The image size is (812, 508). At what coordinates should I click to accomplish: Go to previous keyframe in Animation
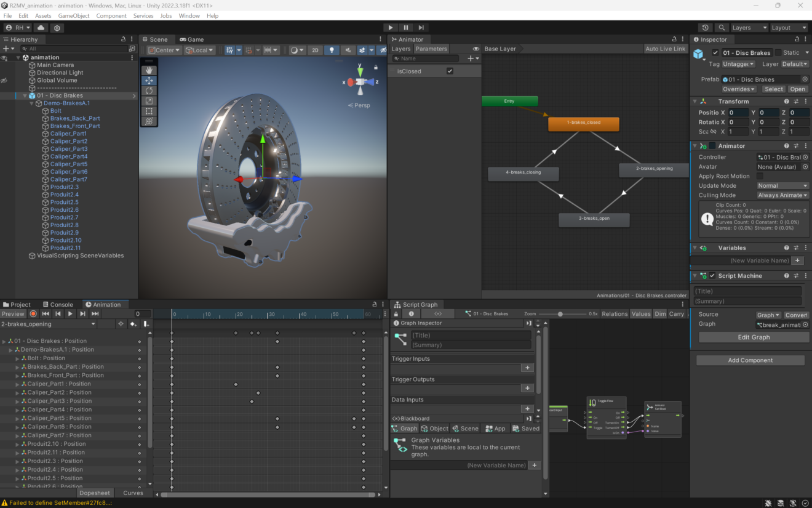click(x=58, y=314)
